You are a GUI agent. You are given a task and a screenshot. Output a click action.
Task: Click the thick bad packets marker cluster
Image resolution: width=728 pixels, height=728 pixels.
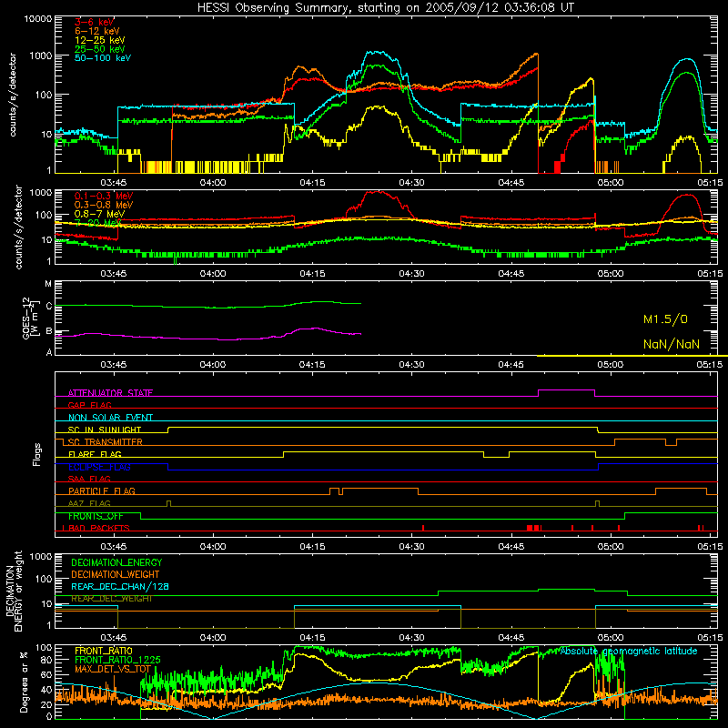pos(533,528)
